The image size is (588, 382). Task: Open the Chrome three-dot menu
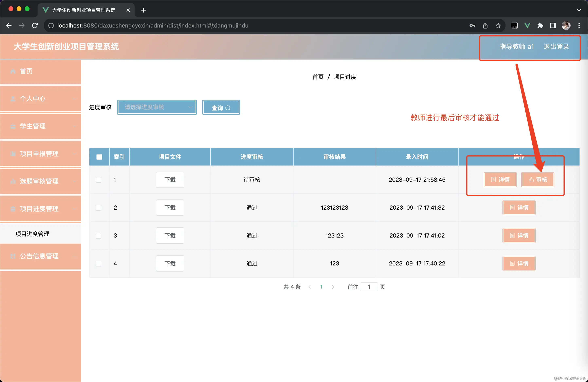pyautogui.click(x=579, y=25)
